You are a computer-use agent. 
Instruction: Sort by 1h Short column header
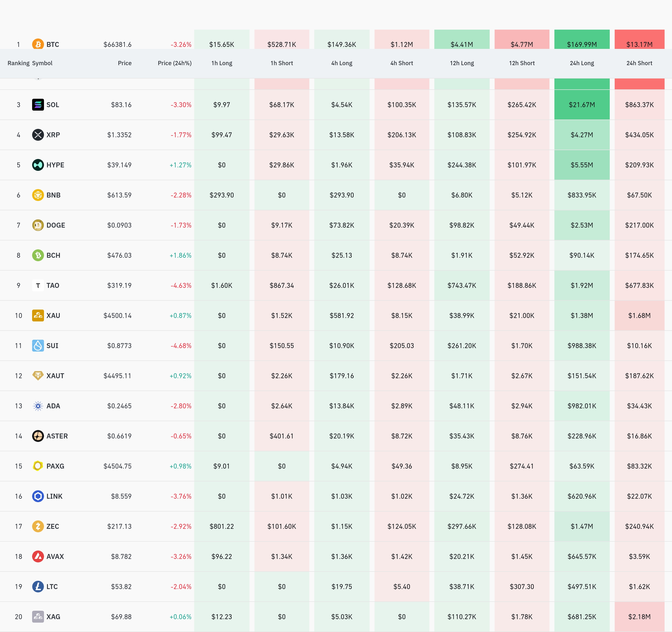(282, 63)
